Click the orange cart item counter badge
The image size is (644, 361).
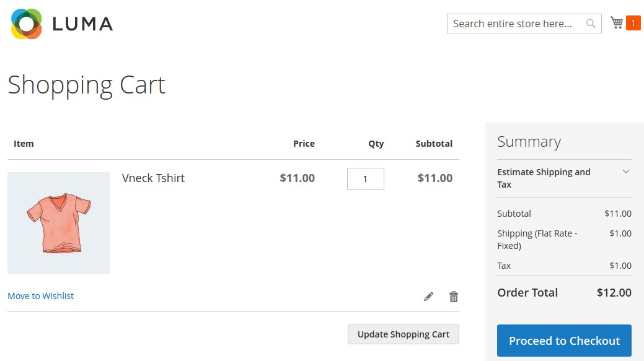point(633,23)
